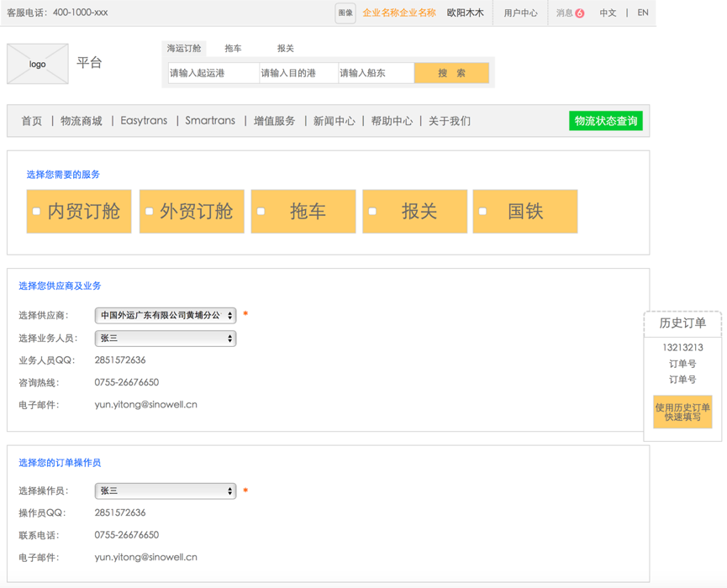Expand the 选择业务人员 dropdown
The height and width of the screenshot is (588, 727).
[165, 339]
